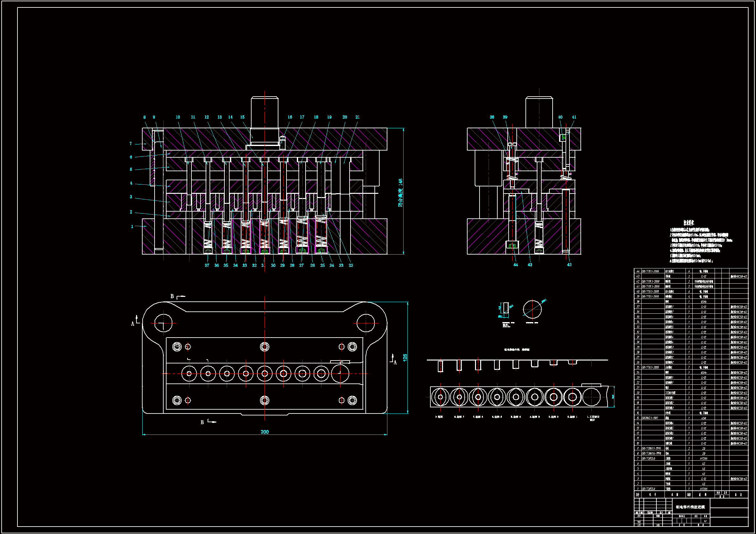Select part callout number 38 in side view
The height and width of the screenshot is (534, 756).
click(492, 117)
